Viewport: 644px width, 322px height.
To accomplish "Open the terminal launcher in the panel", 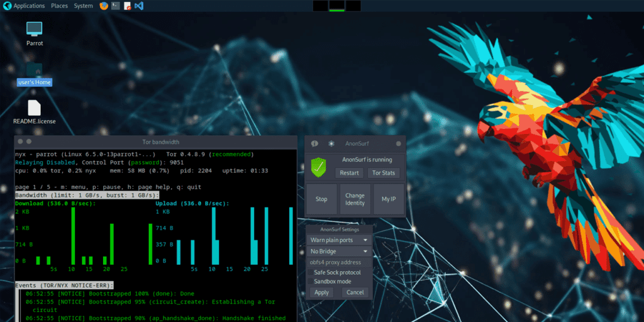I will point(116,6).
